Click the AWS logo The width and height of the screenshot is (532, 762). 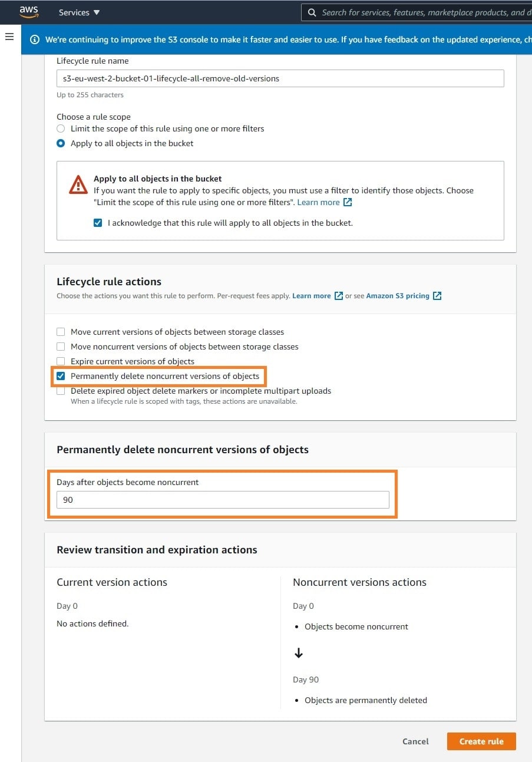click(x=29, y=11)
